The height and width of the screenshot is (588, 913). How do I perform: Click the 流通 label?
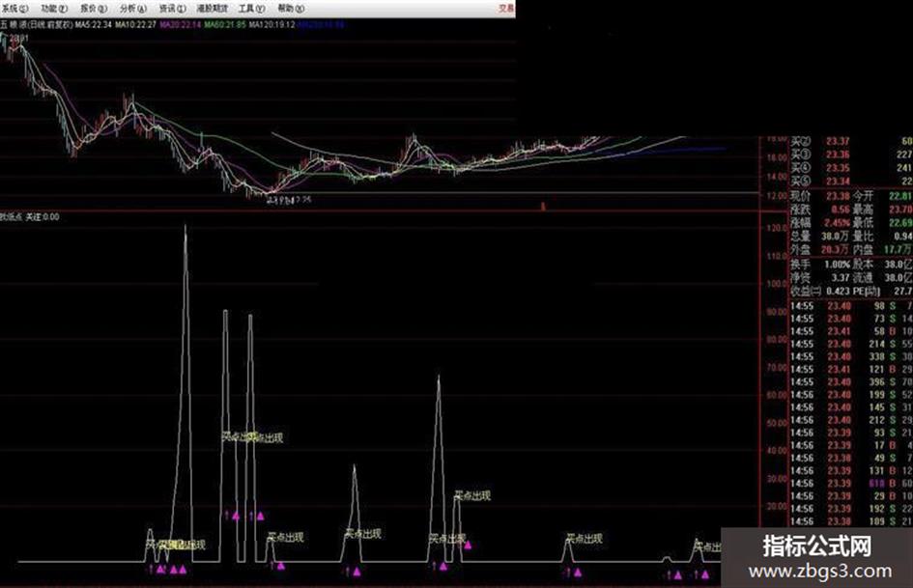tap(863, 277)
